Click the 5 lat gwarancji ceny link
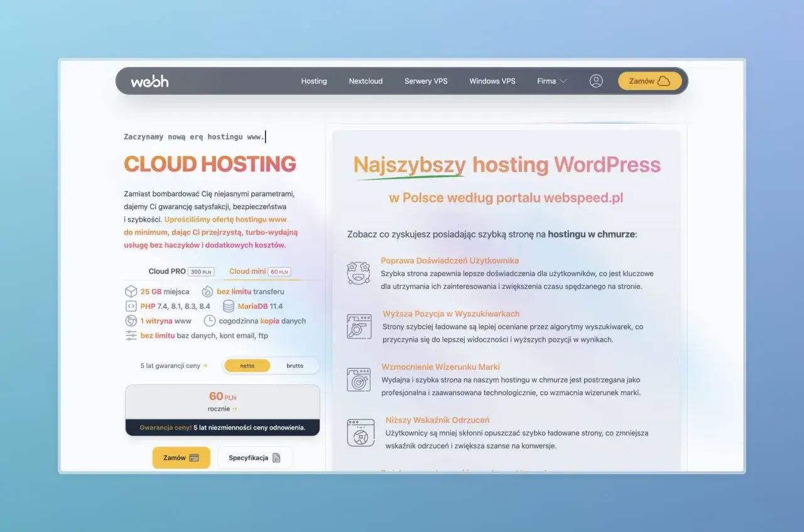Screen dimensions: 804x532 tap(174, 366)
